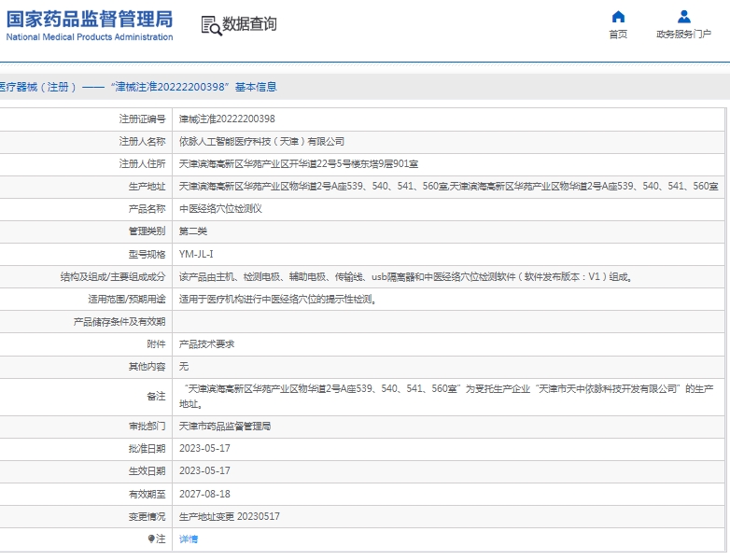Click the bullet icon beside 注

click(151, 539)
